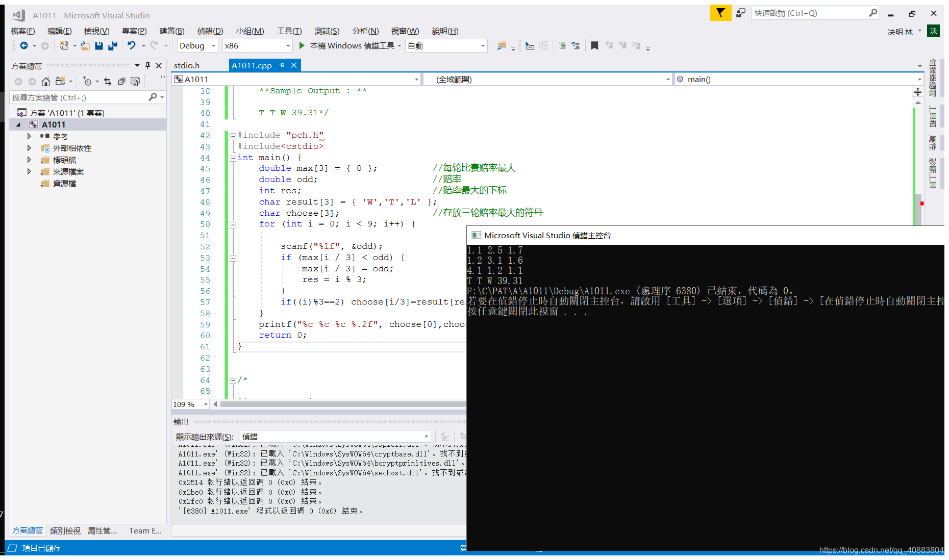Open the 工具箱 toolbox side tab
Viewport: 949px width, 560px height.
point(933,116)
